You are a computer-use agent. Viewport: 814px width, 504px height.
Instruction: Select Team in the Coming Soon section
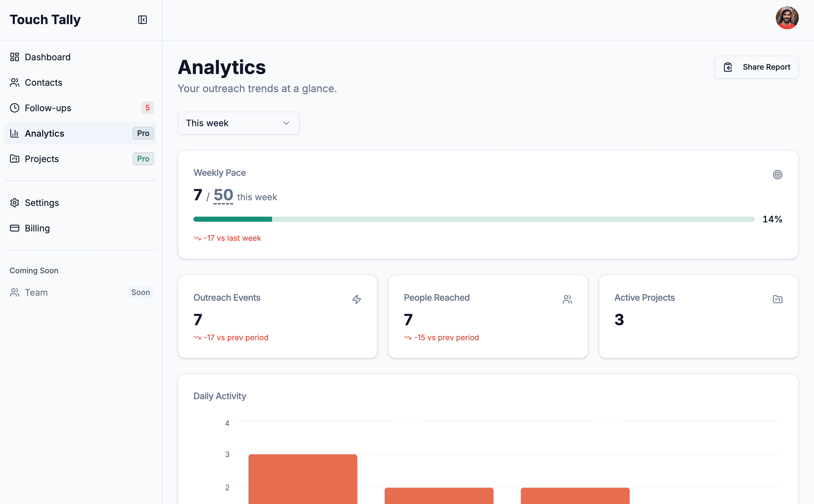36,292
